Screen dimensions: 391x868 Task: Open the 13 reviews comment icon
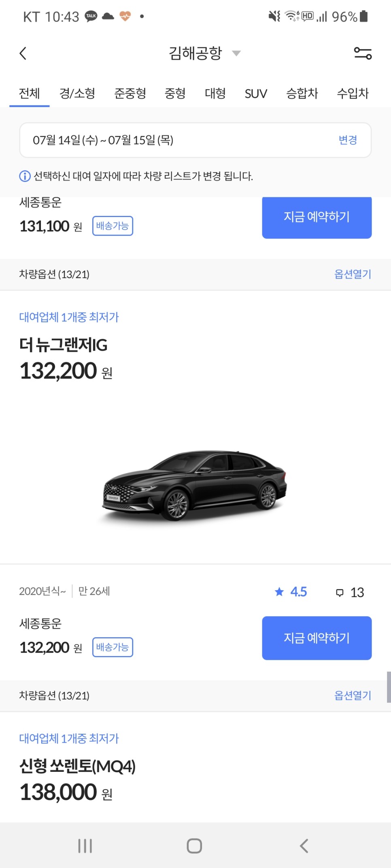coord(340,593)
